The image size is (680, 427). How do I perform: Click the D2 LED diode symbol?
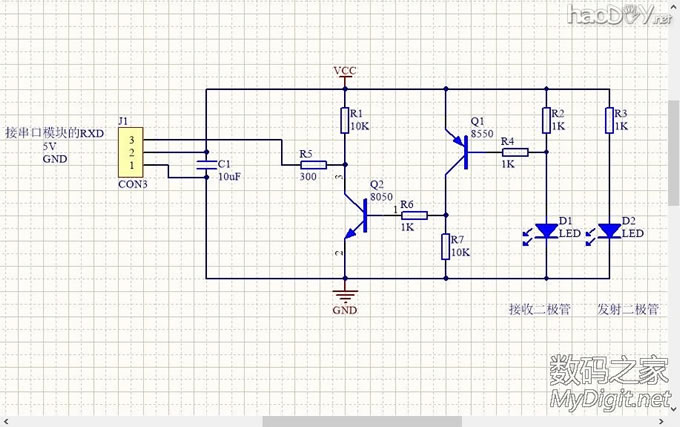coord(608,231)
